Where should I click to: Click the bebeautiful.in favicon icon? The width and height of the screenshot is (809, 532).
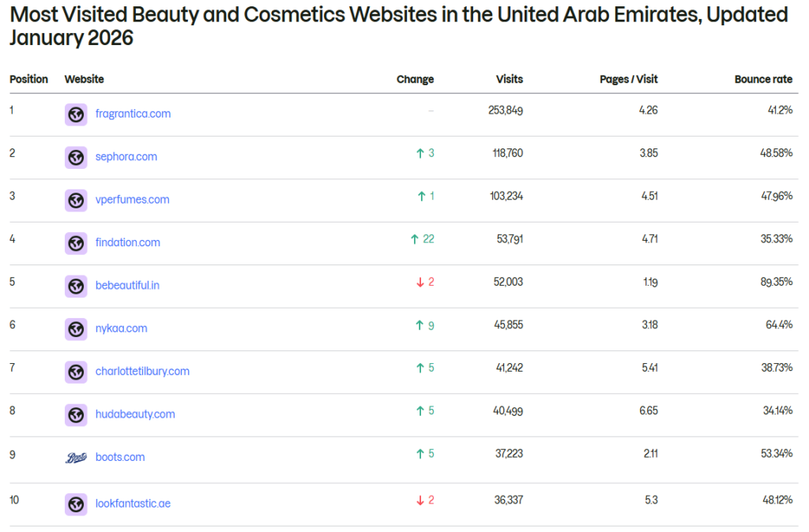(76, 286)
